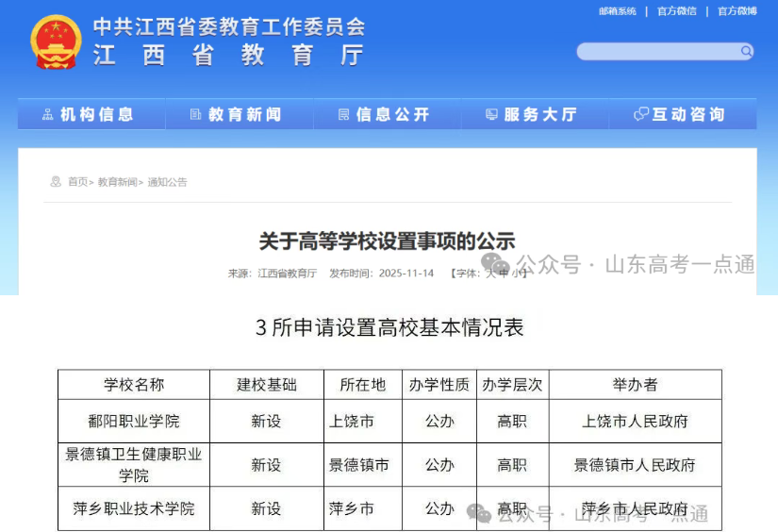Click the 信息公开 document icon
778x532 pixels.
[x=344, y=115]
